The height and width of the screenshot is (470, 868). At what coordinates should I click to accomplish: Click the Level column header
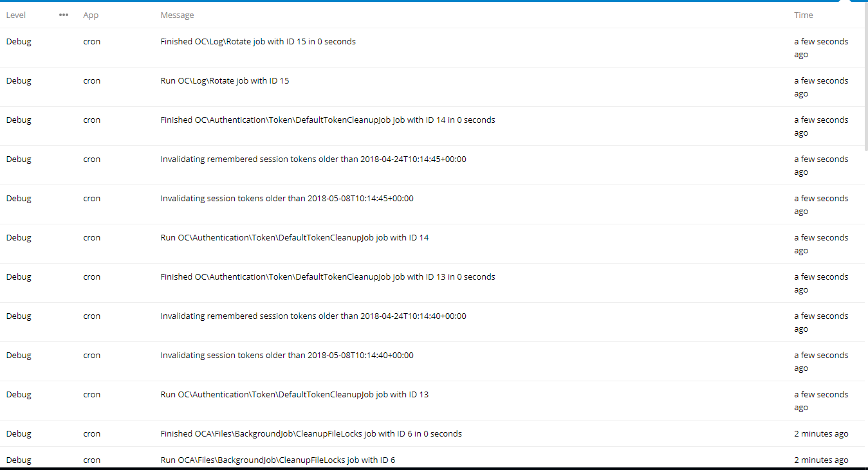coord(16,15)
